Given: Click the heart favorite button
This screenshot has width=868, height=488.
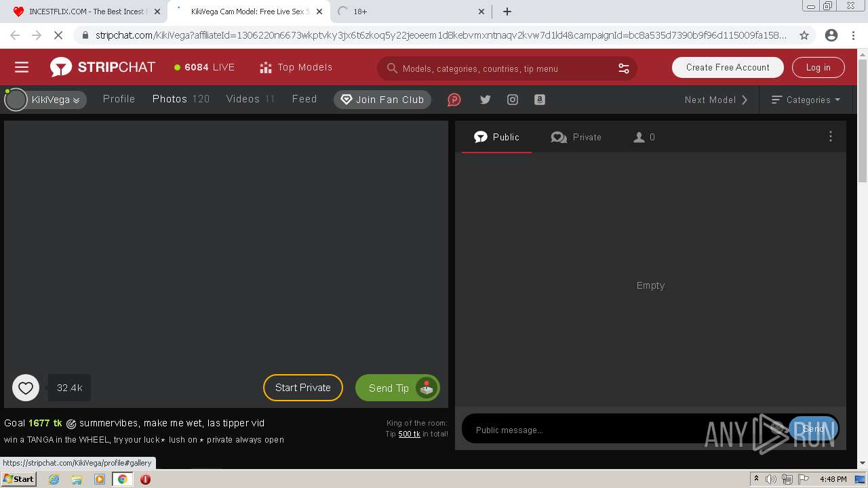Looking at the screenshot, I should pyautogui.click(x=26, y=388).
